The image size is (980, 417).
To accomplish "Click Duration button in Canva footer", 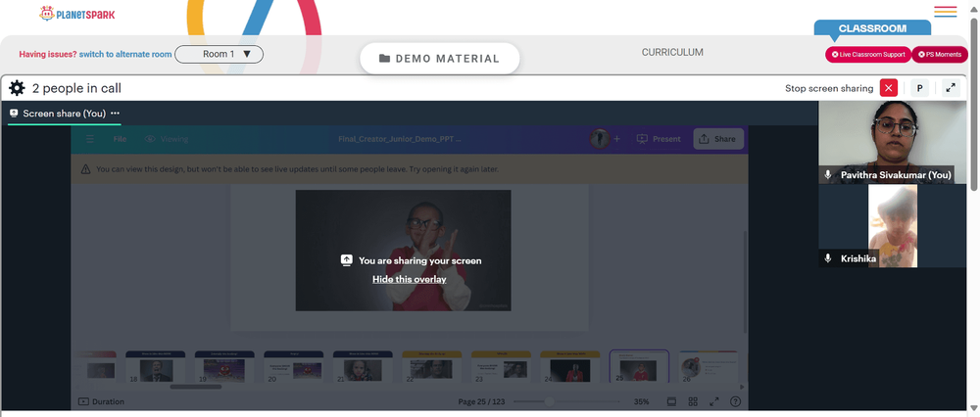I will [101, 402].
